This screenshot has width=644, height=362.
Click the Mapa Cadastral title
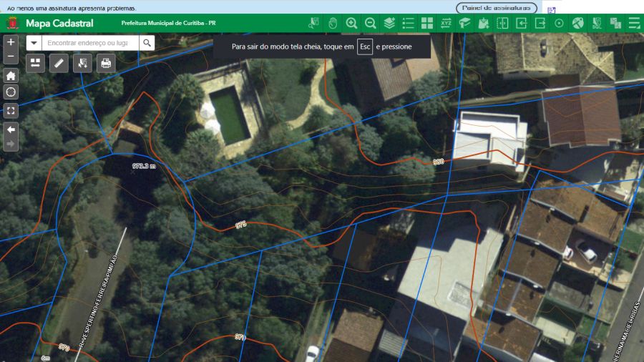(59, 24)
